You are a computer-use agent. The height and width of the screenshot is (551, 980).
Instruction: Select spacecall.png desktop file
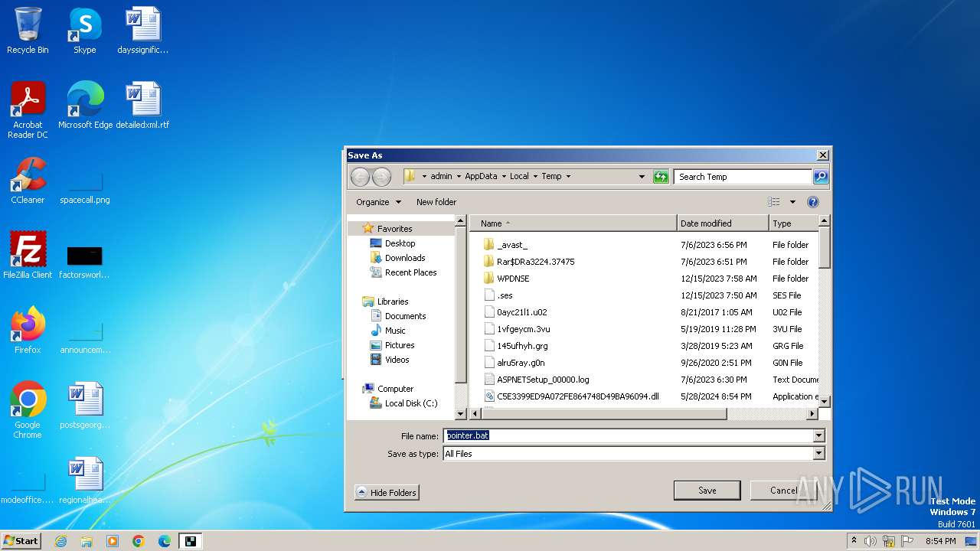pos(85,187)
